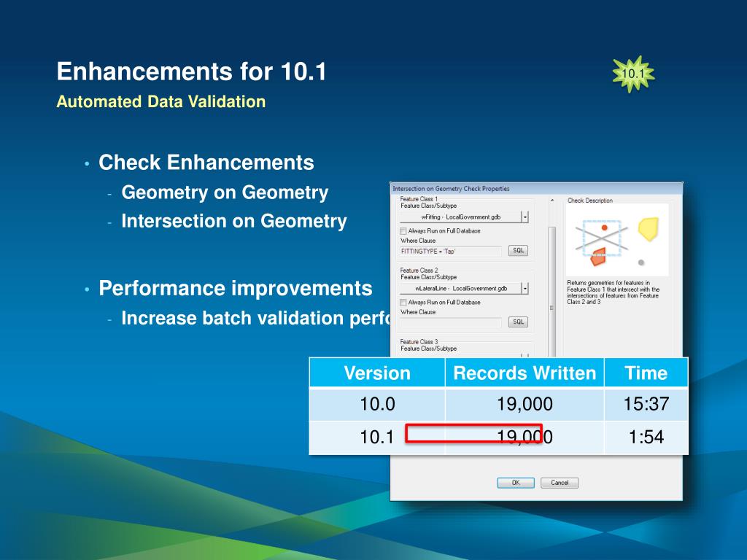Viewport: 747px width, 560px height.
Task: Click the "Geometry on Geometry" sub-bullet
Action: [x=225, y=192]
